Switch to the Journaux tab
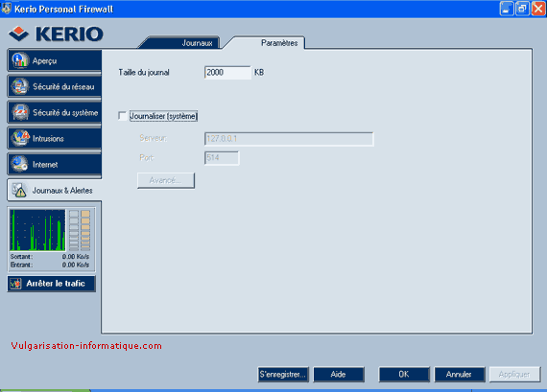Image resolution: width=547 pixels, height=392 pixels. point(197,43)
